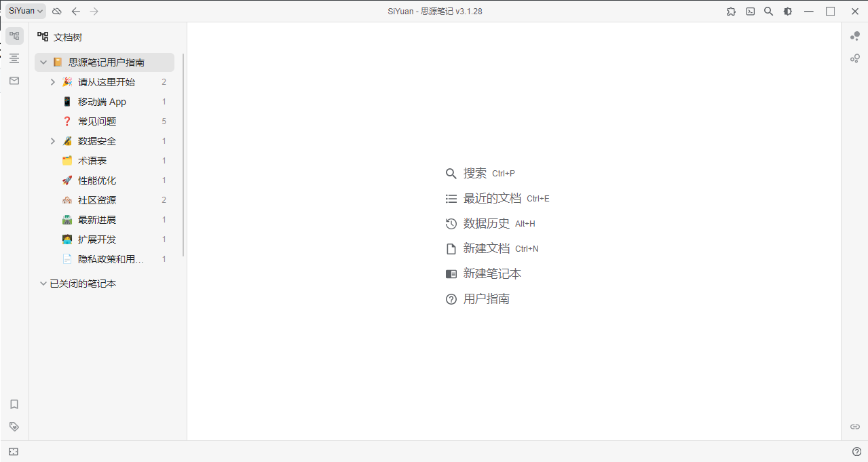The width and height of the screenshot is (868, 462).
Task: Click the search magnifier in title bar
Action: click(769, 12)
